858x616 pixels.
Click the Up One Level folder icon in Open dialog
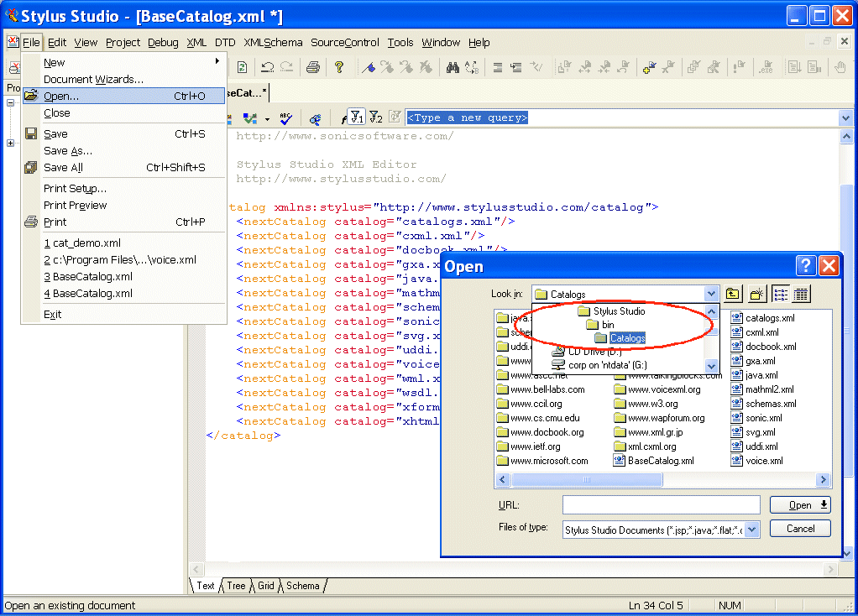(730, 293)
